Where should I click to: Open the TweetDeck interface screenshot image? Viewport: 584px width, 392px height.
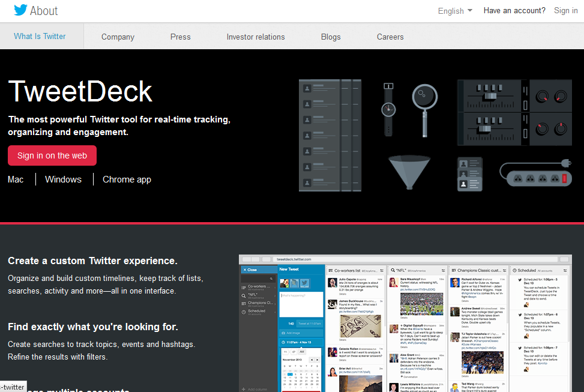(x=405, y=323)
